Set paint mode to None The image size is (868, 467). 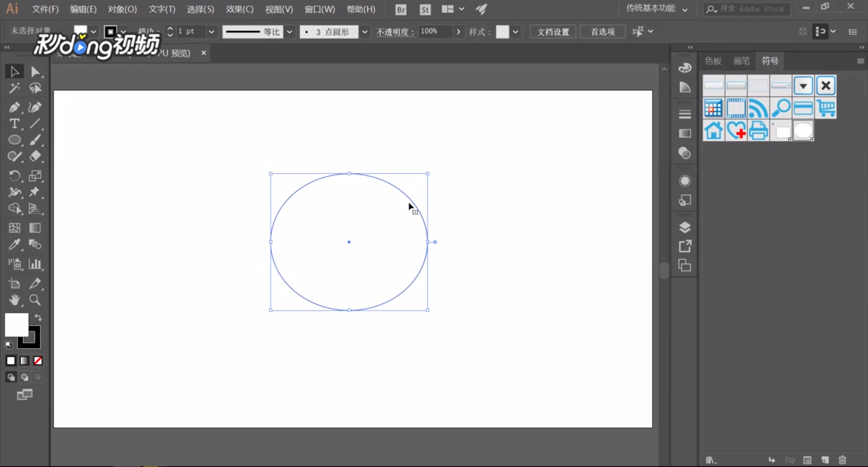(x=38, y=361)
